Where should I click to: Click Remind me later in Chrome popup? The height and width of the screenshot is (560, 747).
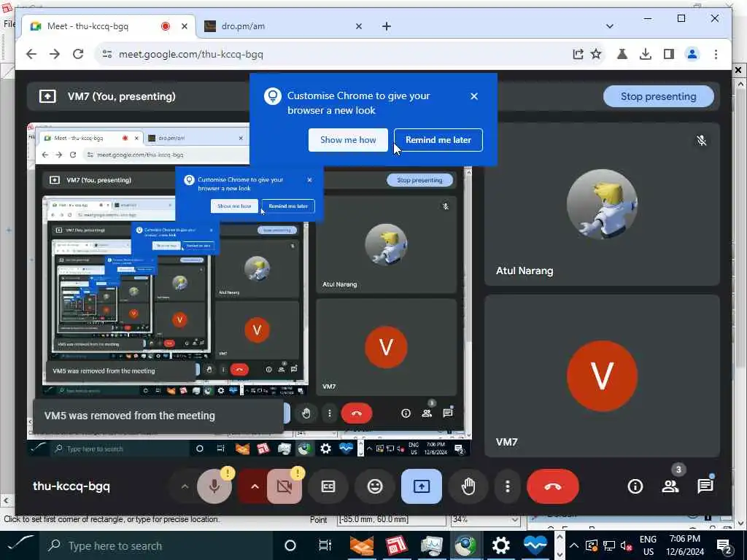438,140
